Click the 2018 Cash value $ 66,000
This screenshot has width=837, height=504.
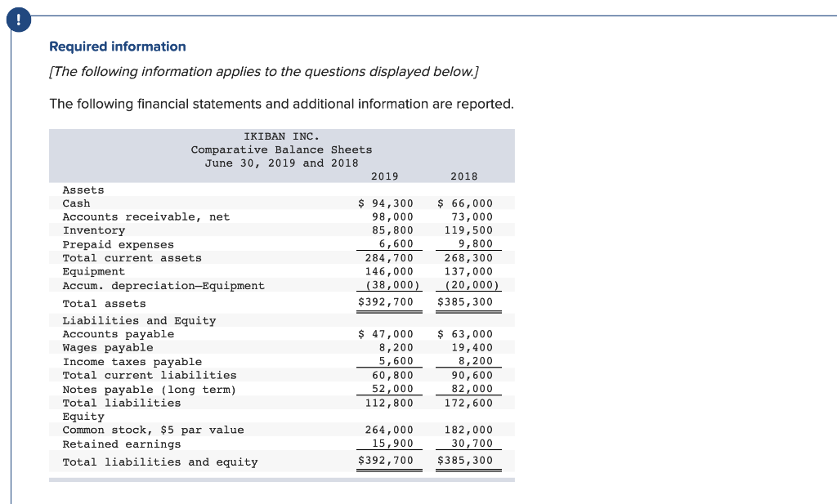point(465,203)
